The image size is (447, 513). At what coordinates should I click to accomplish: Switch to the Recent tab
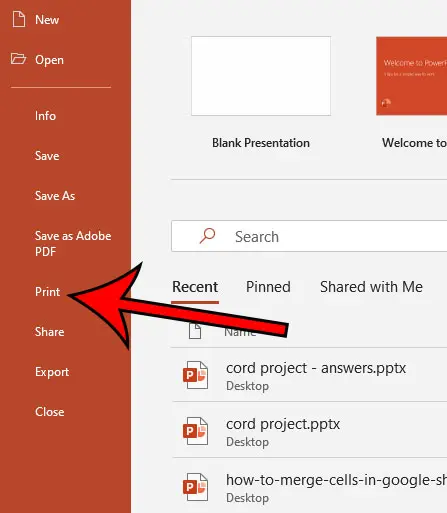(x=195, y=287)
